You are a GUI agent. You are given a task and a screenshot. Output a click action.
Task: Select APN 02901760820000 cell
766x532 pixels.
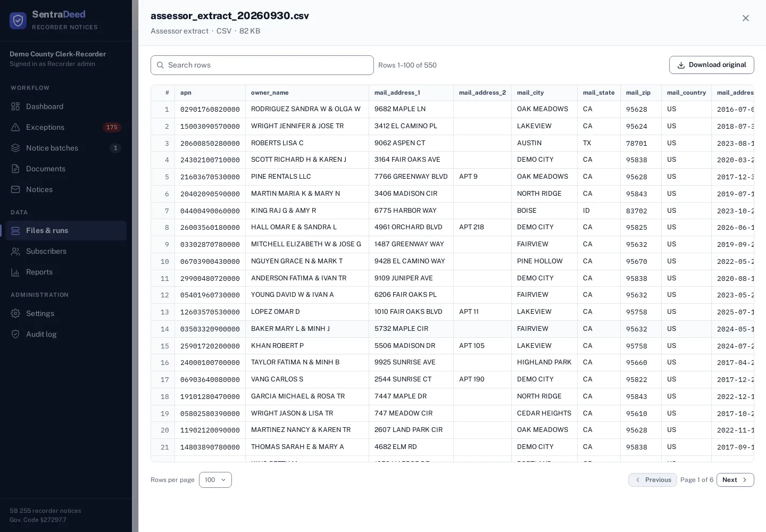(210, 109)
